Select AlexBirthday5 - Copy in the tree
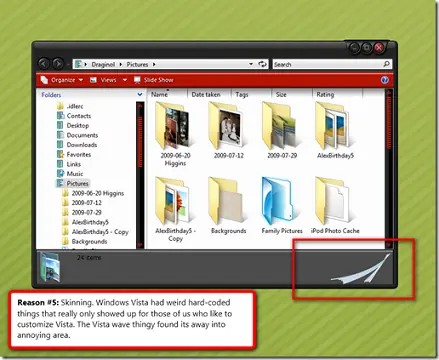The height and width of the screenshot is (360, 439). [x=96, y=232]
